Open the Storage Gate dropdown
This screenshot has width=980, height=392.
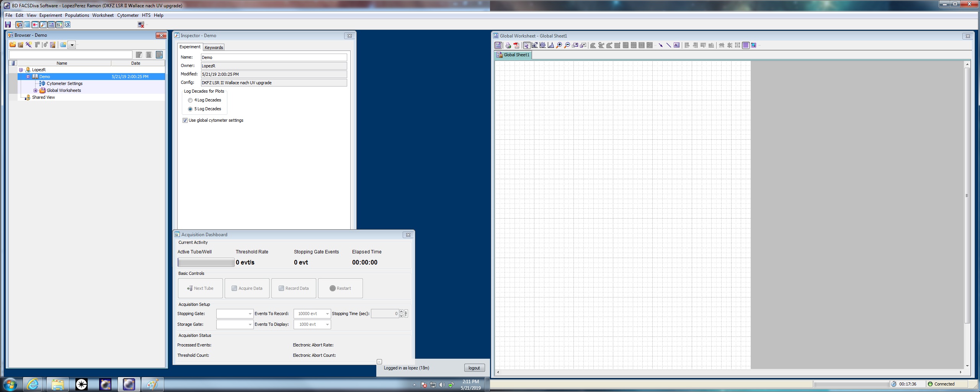[250, 325]
